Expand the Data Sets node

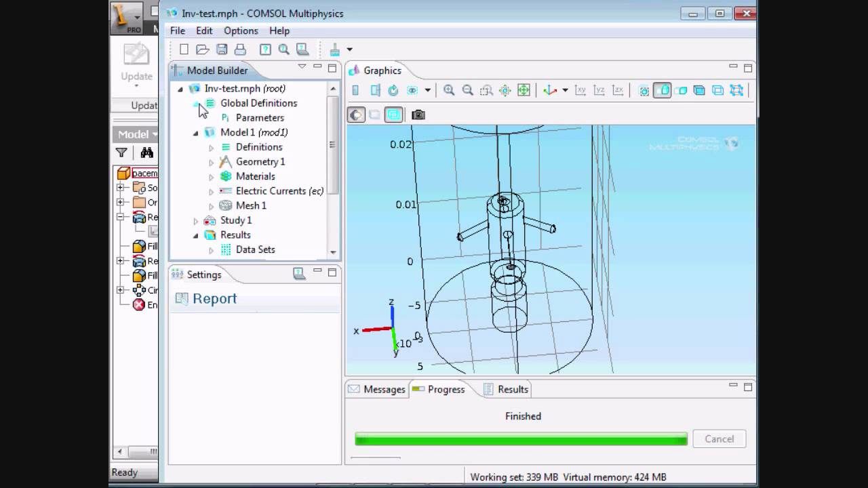(211, 250)
